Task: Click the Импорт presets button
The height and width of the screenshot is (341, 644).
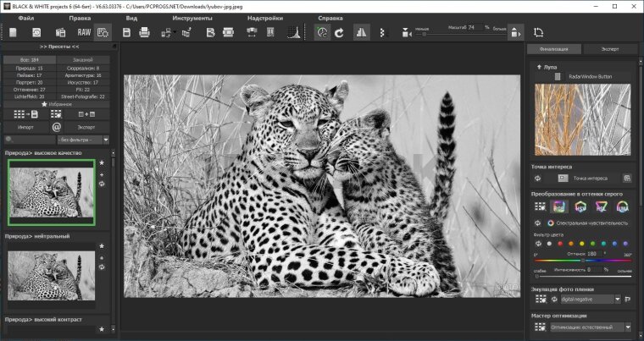Action: [25, 126]
